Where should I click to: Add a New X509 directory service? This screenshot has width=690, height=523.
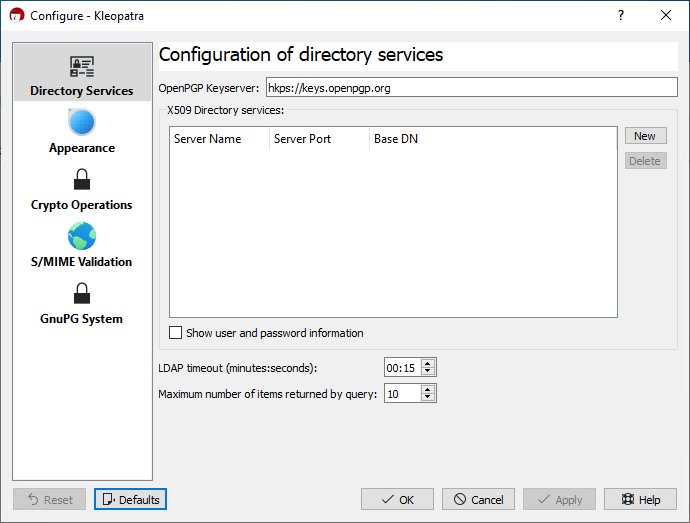(x=646, y=136)
